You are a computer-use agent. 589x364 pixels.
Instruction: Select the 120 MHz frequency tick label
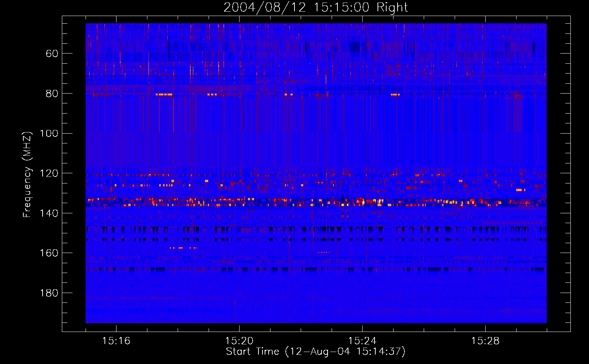click(x=49, y=173)
